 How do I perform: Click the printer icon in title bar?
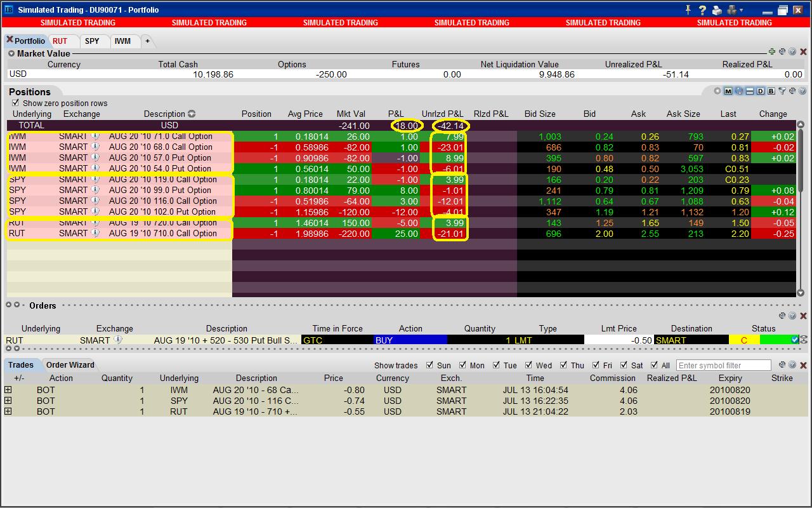(x=717, y=10)
